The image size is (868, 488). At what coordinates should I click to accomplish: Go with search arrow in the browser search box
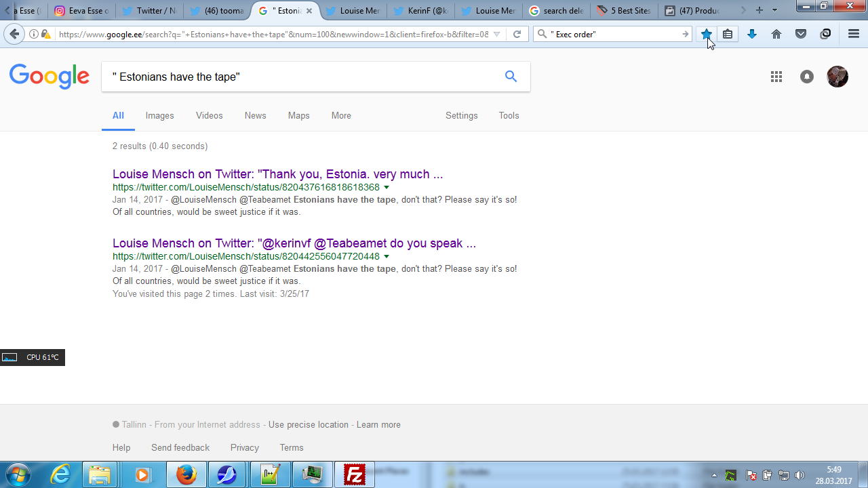(x=686, y=34)
